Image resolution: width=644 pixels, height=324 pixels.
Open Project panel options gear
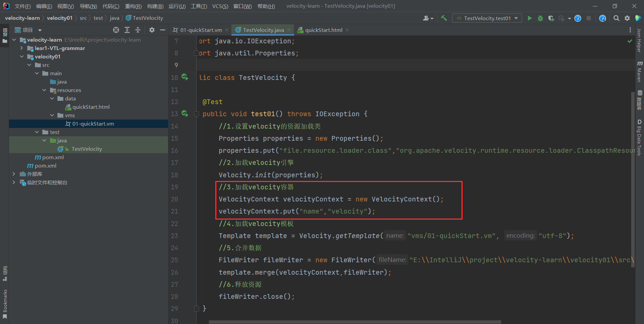152,30
